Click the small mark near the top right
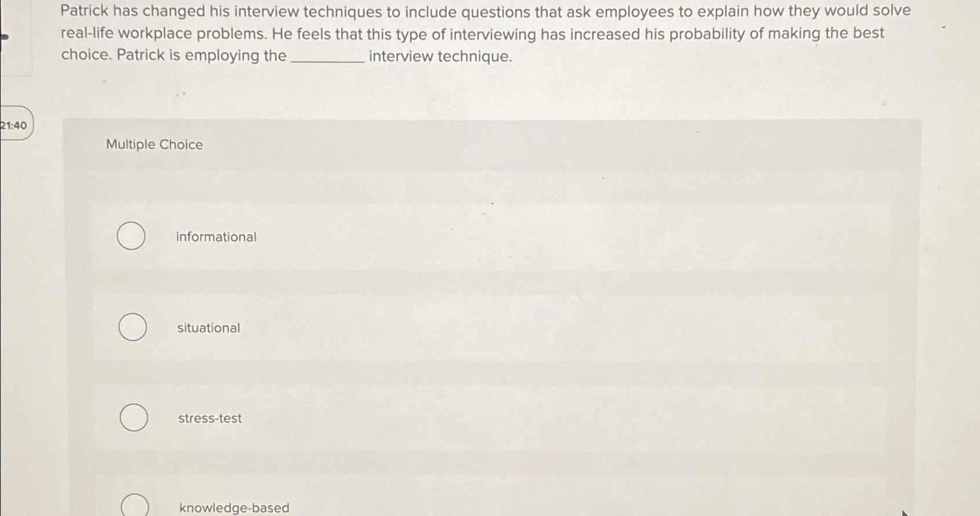 [943, 27]
